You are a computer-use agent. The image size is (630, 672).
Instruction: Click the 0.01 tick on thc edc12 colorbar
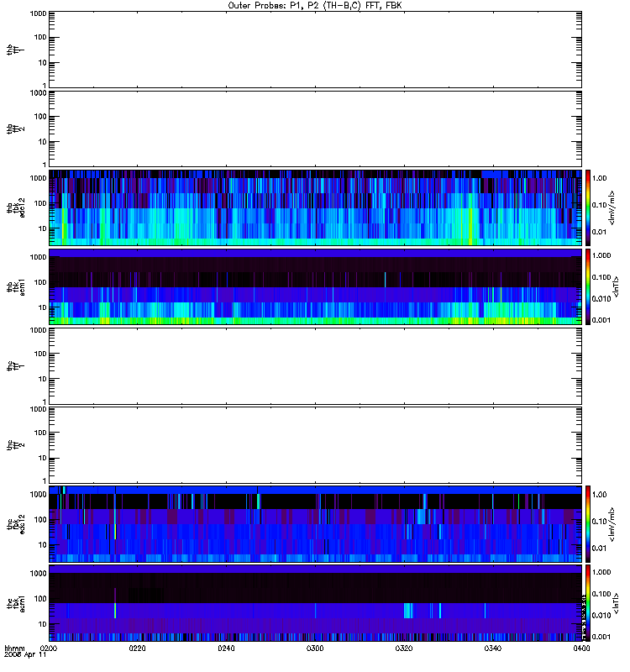[x=600, y=549]
